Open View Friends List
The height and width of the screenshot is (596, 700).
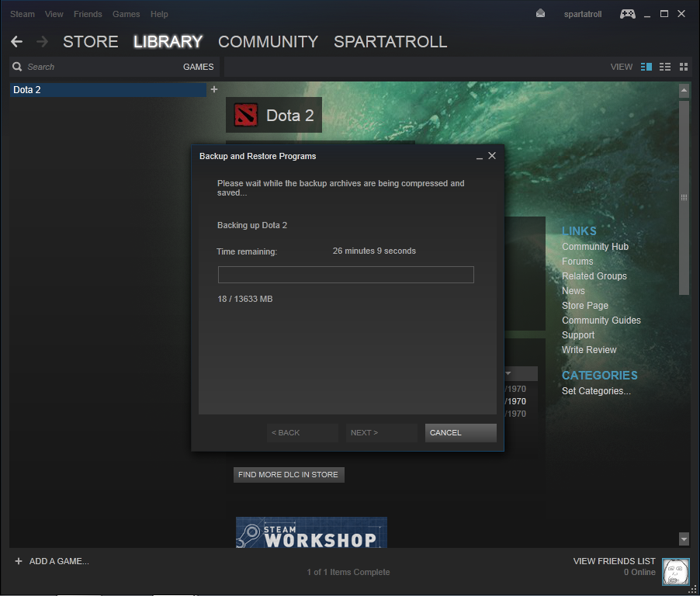[x=614, y=561]
